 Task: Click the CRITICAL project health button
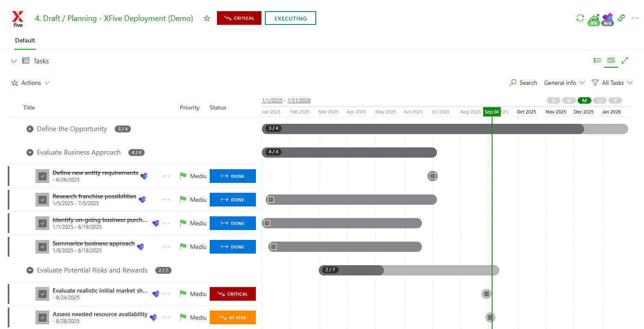point(239,18)
